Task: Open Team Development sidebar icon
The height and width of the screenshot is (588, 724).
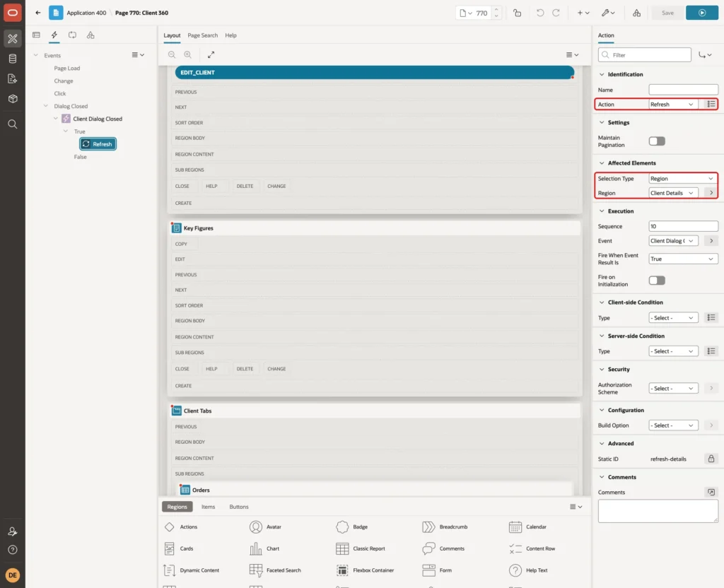Action: point(13,78)
